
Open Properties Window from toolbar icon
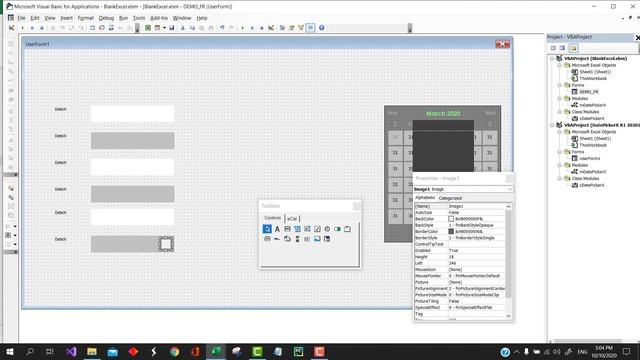(291, 28)
